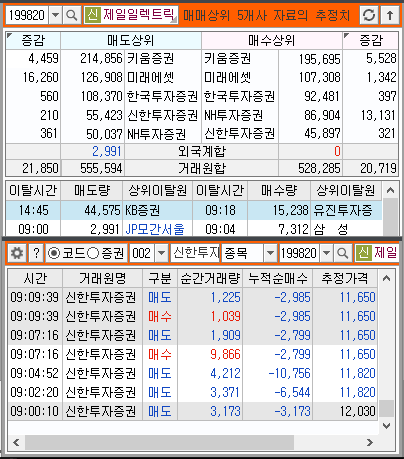
Task: Open the top stock code dropdown arrow
Action: pyautogui.click(x=56, y=15)
